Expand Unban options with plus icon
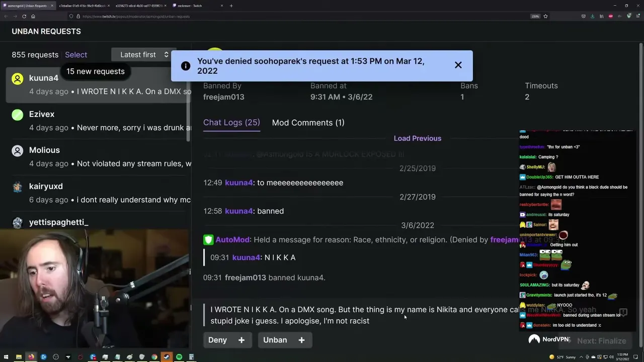 (x=301, y=340)
